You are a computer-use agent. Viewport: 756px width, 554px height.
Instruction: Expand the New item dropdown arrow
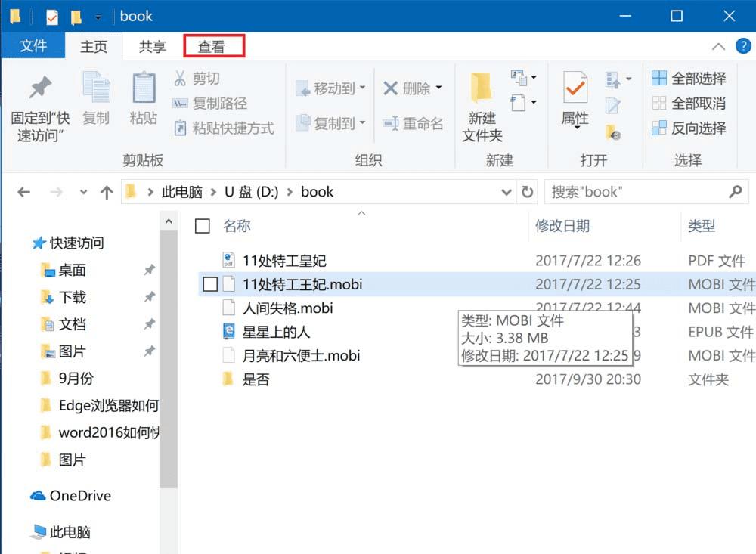click(534, 77)
